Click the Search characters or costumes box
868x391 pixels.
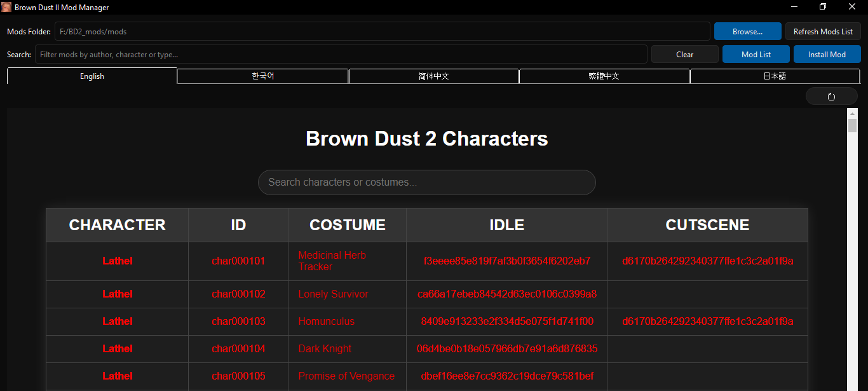point(426,182)
